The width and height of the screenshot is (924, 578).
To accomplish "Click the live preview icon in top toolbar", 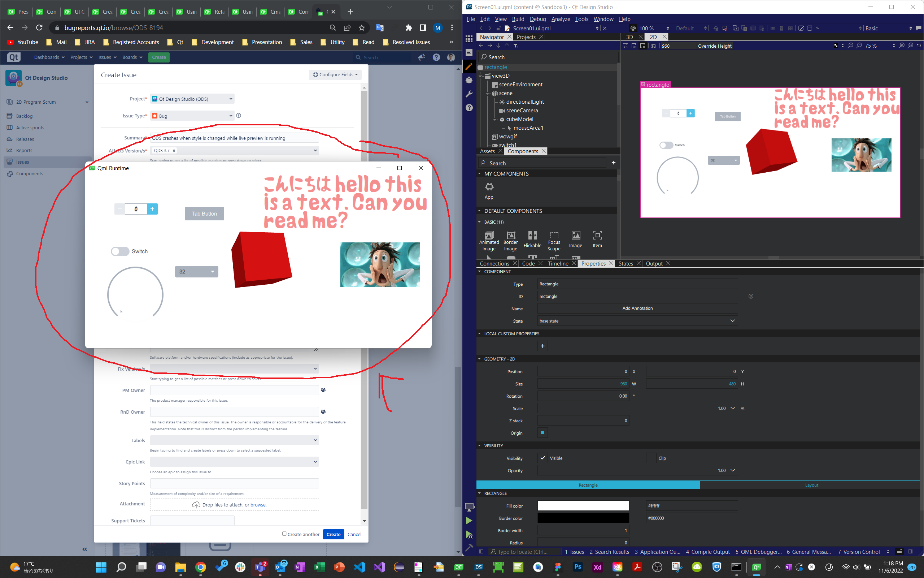I will pyautogui.click(x=633, y=28).
